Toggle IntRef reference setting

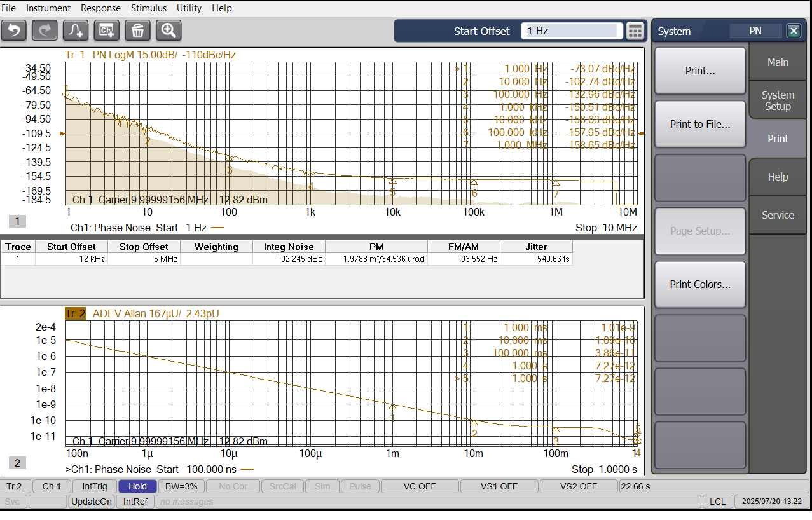click(x=135, y=502)
